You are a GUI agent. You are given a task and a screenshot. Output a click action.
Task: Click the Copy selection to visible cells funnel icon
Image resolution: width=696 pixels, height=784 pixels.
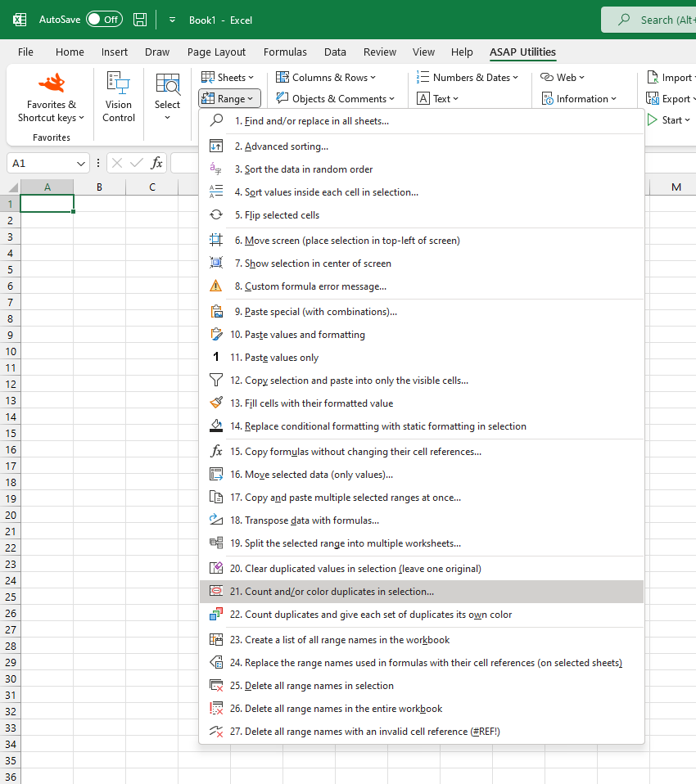(216, 380)
